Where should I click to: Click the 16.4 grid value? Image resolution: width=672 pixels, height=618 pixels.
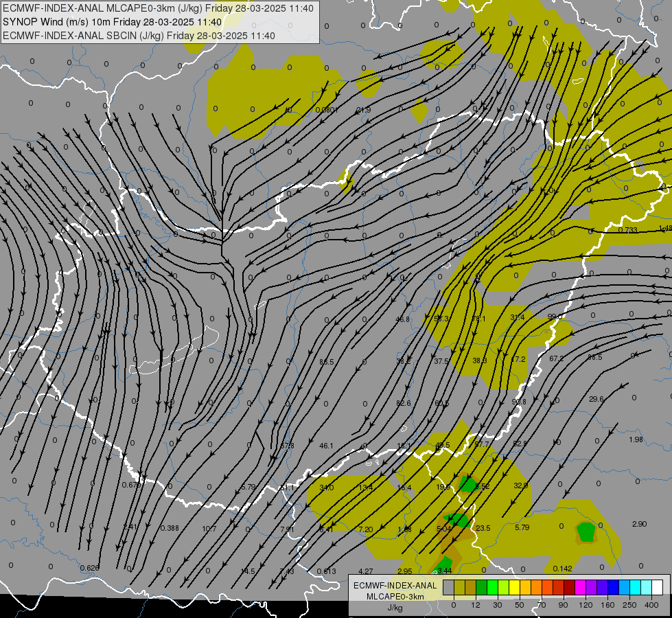pos(404,488)
